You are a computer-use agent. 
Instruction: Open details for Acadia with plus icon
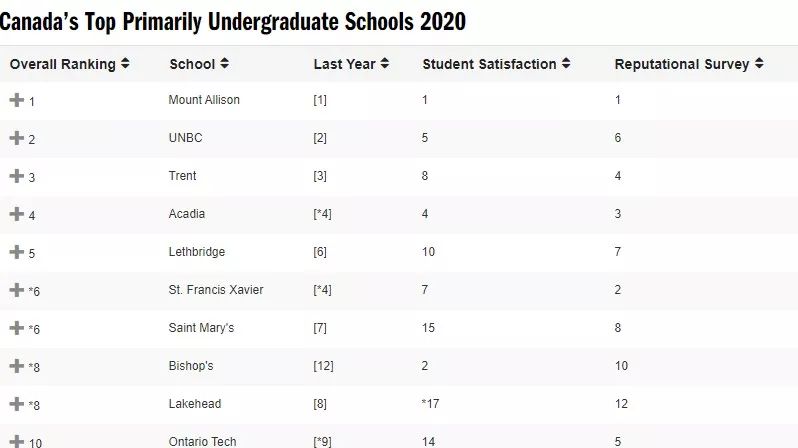(x=17, y=214)
